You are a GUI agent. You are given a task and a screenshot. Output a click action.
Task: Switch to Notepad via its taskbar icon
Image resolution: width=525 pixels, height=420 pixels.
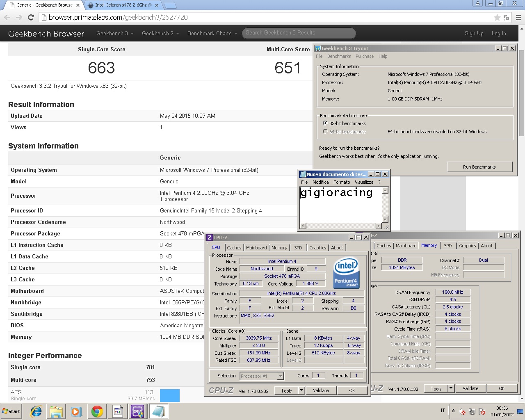pyautogui.click(x=158, y=411)
